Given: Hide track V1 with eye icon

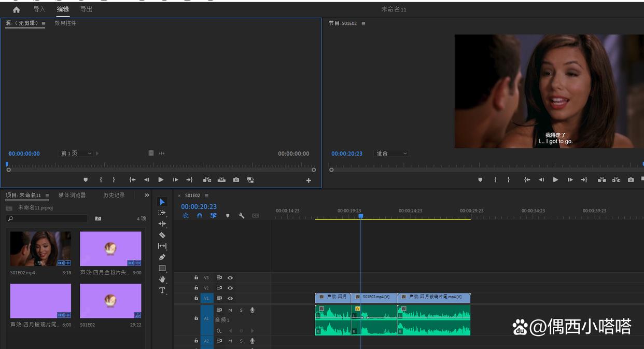Looking at the screenshot, I should pyautogui.click(x=230, y=298).
